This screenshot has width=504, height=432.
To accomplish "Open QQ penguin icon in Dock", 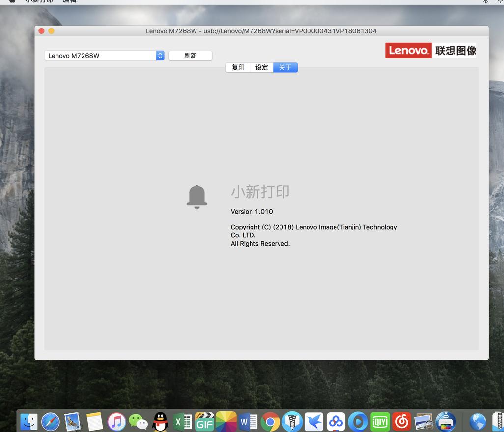I will coord(160,421).
